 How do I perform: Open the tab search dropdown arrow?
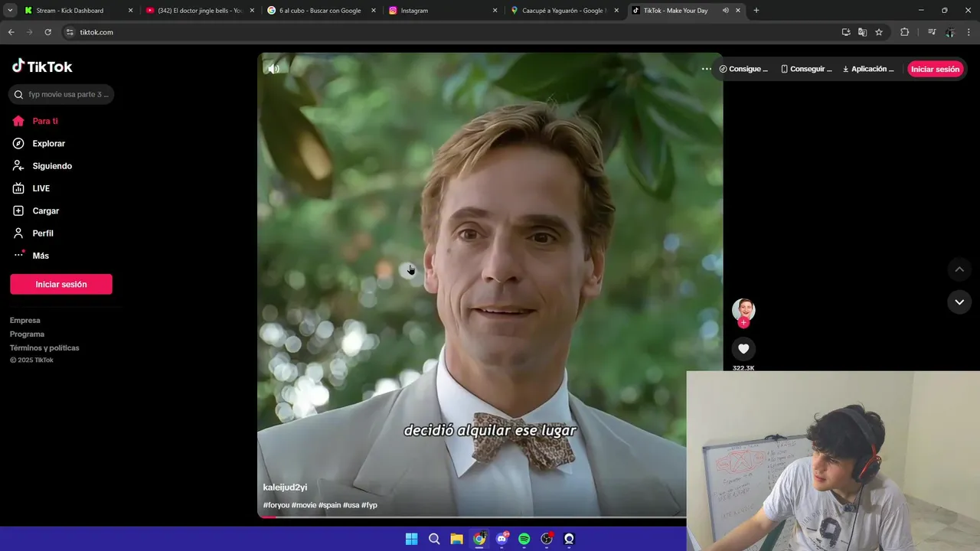pyautogui.click(x=10, y=11)
